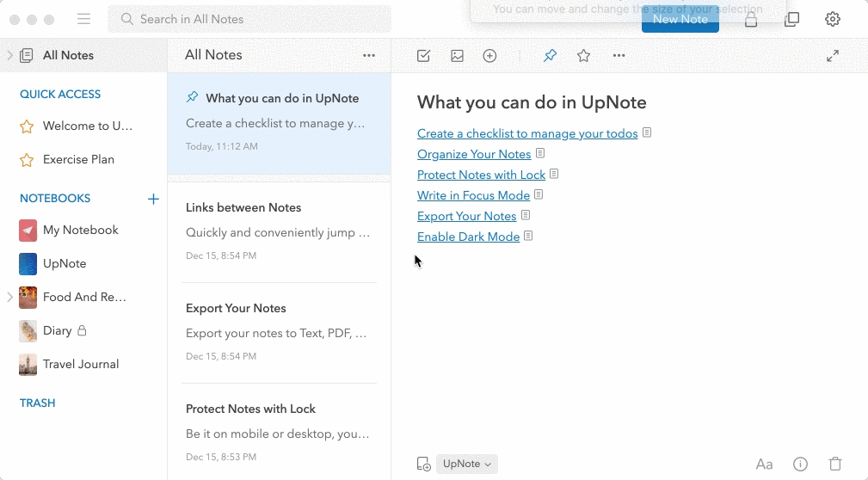Viewport: 868px width, 480px height.
Task: Click the My Notebook cover icon
Action: pos(28,231)
